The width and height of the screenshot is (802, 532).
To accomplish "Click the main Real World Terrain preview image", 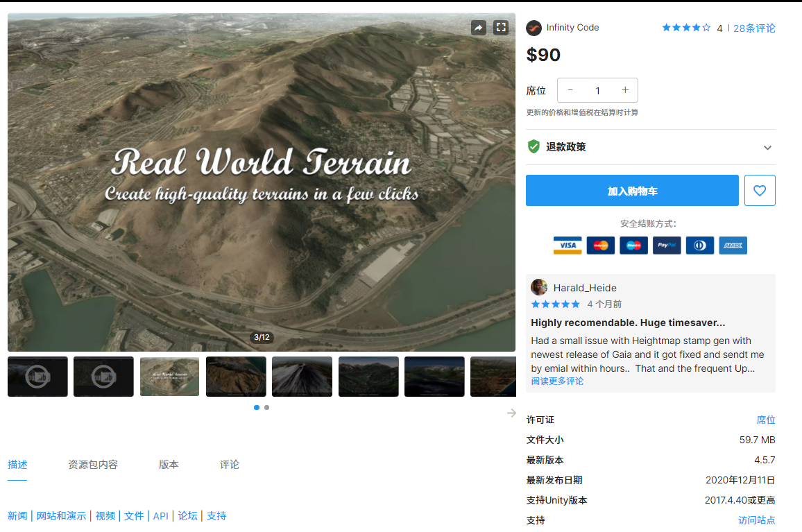I will pos(262,182).
